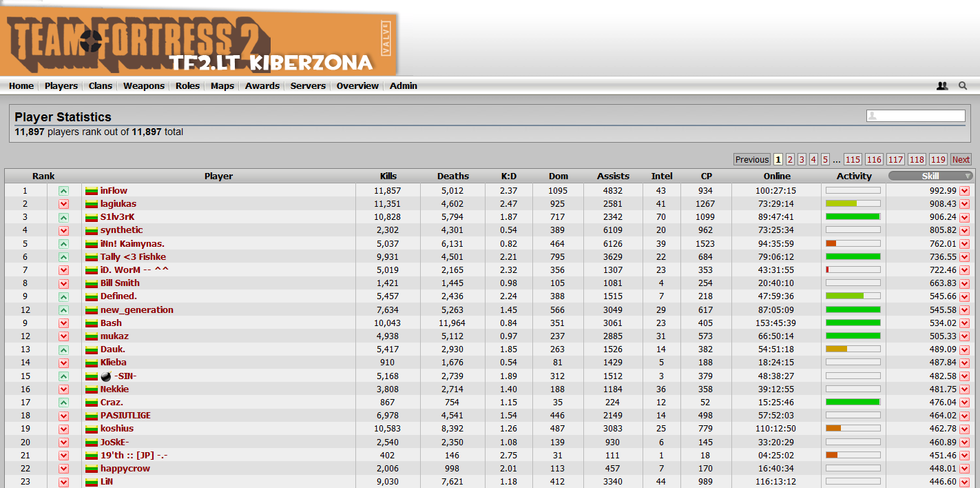Click the players group icon in navigation bar

[942, 86]
